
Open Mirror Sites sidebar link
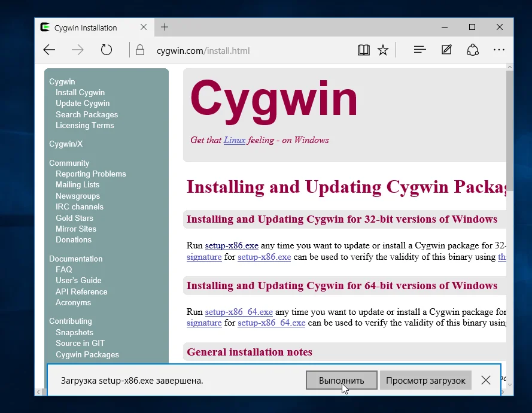pyautogui.click(x=76, y=229)
